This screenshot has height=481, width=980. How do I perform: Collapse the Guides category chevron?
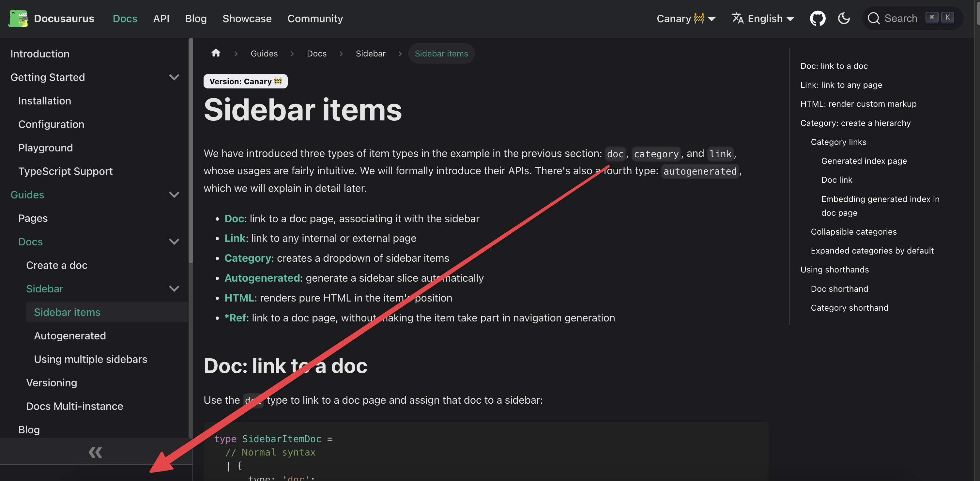174,195
